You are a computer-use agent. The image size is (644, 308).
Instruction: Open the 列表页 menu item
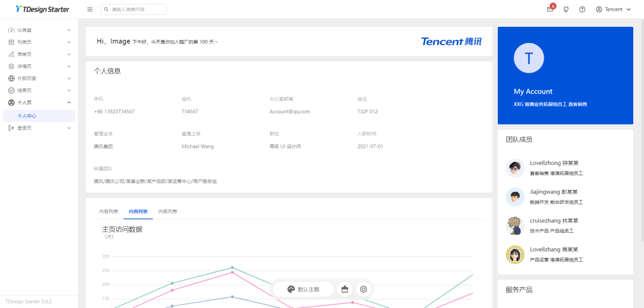(x=39, y=42)
